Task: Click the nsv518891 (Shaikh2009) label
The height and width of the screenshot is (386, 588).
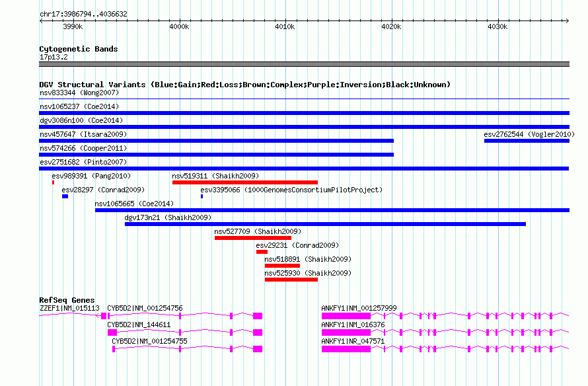Action: (x=308, y=259)
